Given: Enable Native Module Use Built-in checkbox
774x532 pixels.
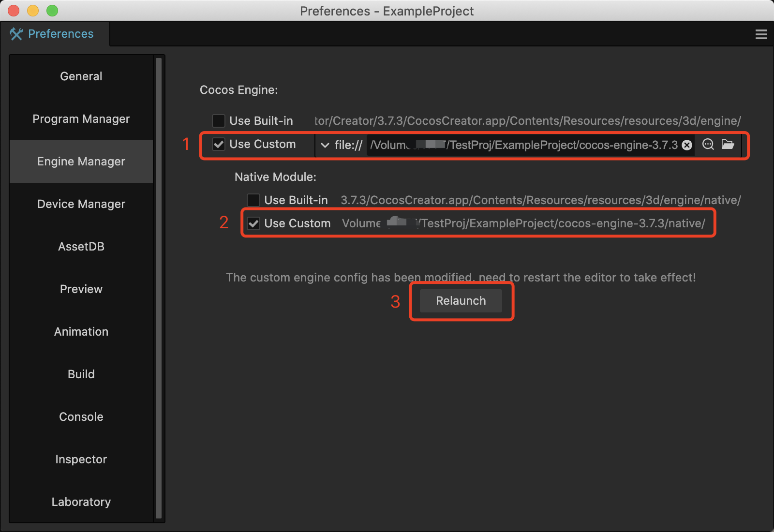Looking at the screenshot, I should tap(253, 200).
